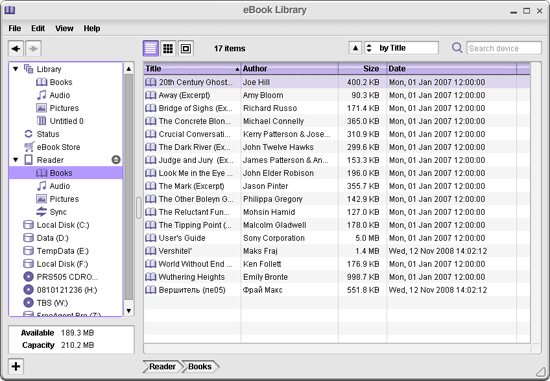Select Look Me in the Eye row

point(337,173)
